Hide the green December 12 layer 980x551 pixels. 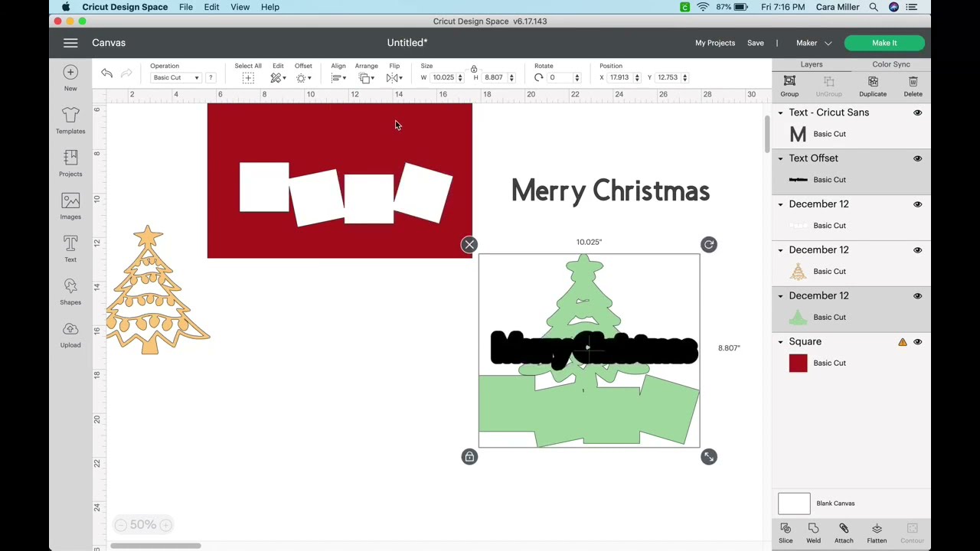[917, 296]
